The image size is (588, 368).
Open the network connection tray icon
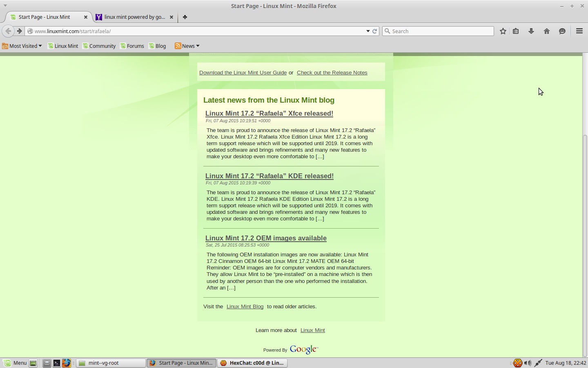[538, 363]
